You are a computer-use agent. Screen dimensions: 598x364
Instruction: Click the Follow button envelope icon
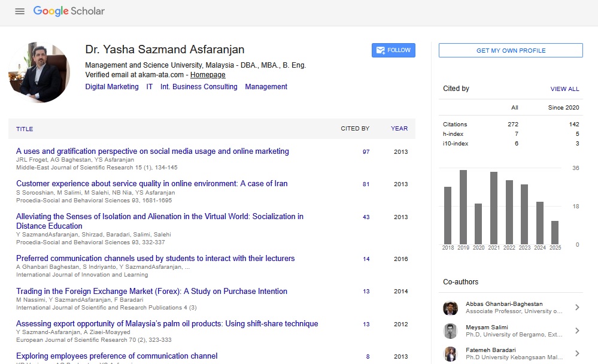pos(380,50)
